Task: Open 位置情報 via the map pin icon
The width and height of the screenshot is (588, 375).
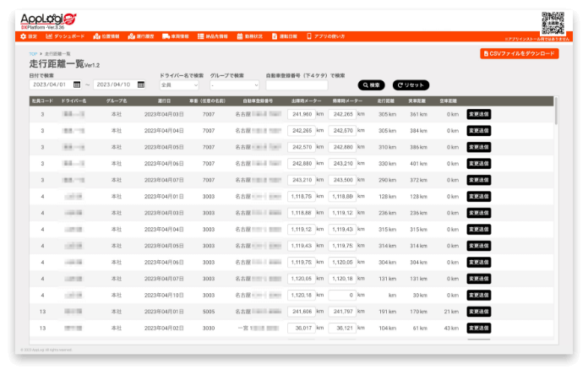Action: pos(97,36)
